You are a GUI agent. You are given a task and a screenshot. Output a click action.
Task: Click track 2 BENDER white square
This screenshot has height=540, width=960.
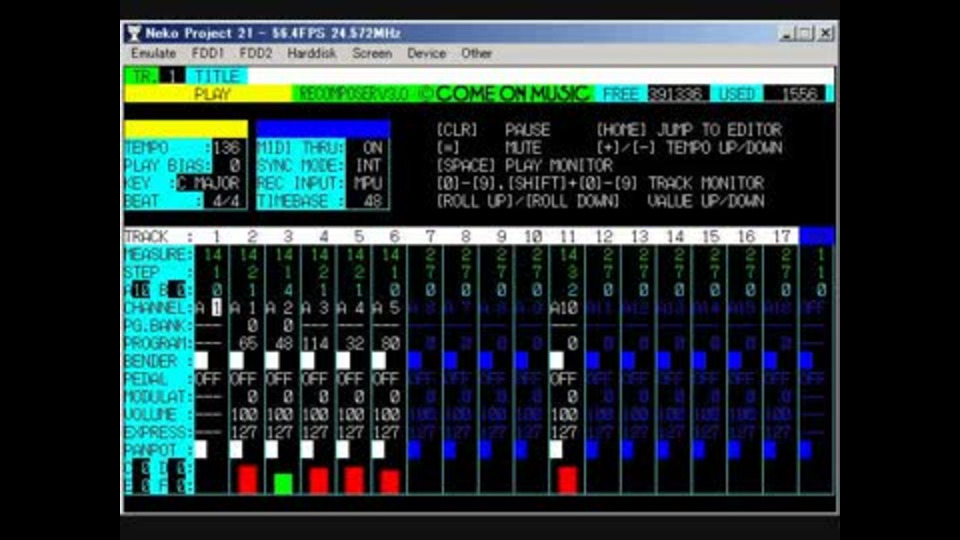(x=236, y=361)
